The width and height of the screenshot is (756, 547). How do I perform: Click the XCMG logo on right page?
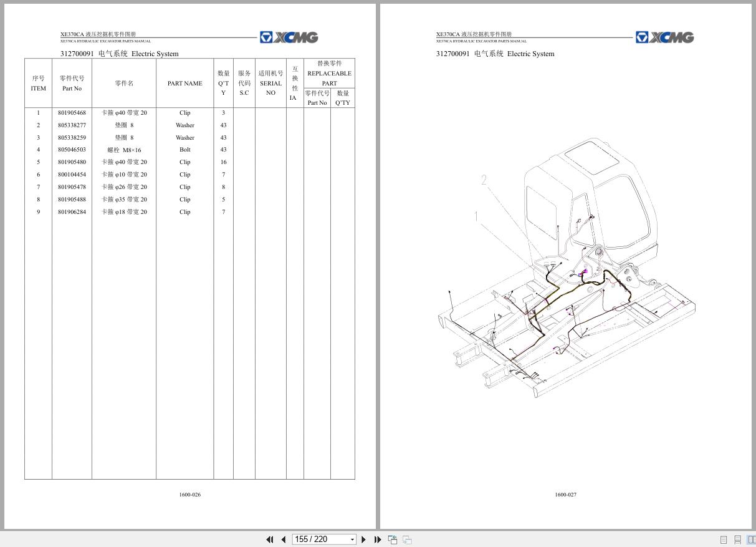[x=665, y=37]
